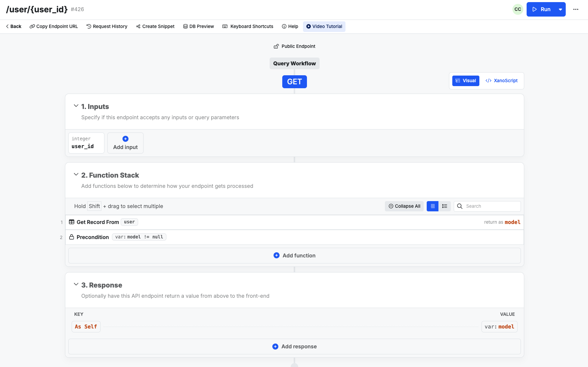The height and width of the screenshot is (367, 588).
Task: Click the function stack Search field
Action: [x=491, y=206]
